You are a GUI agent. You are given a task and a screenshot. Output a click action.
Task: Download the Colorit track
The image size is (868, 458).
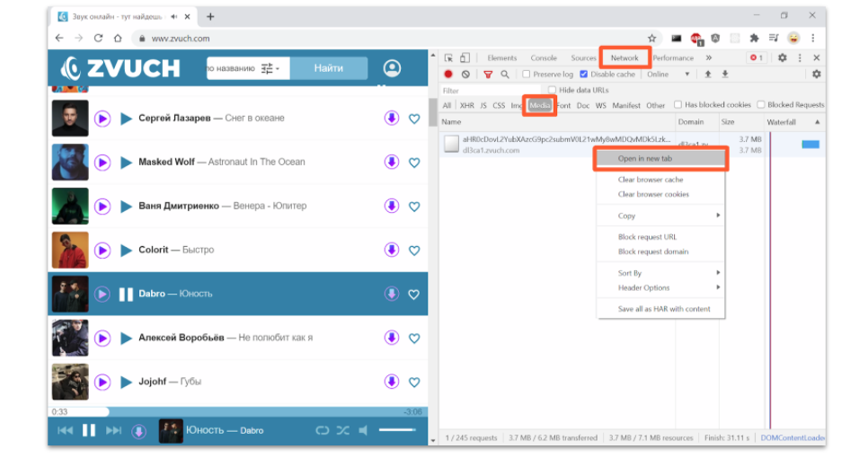(392, 250)
